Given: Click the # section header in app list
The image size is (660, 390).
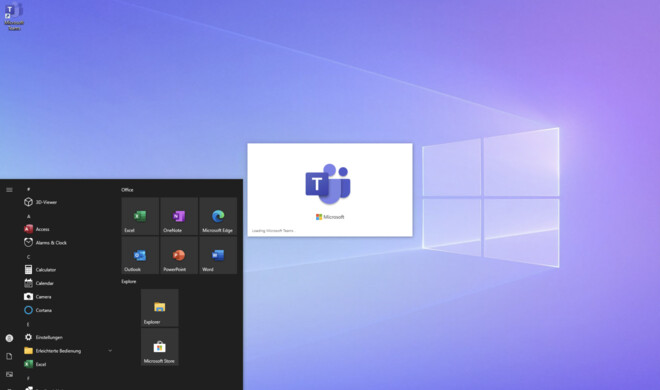Looking at the screenshot, I should [x=29, y=189].
